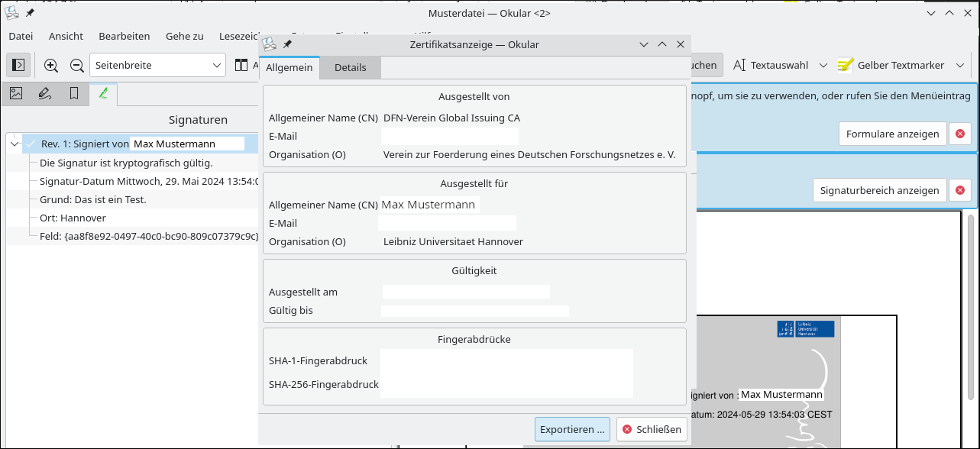Viewport: 980px width, 449px height.
Task: Click the pin icon in Zertifikatsanzeige title bar
Action: pos(287,44)
